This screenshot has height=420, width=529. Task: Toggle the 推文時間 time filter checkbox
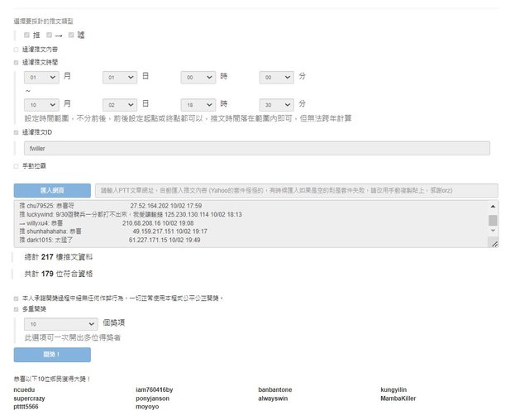coord(17,61)
